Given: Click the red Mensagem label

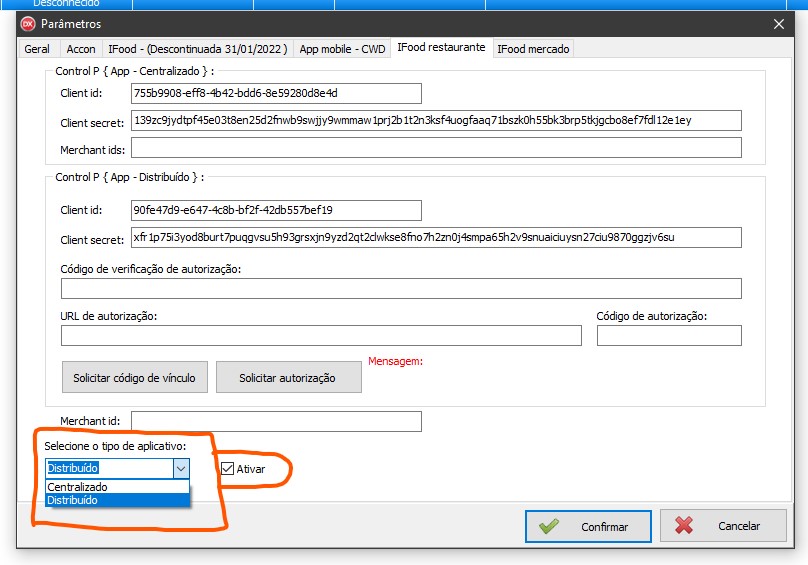Looking at the screenshot, I should click(x=395, y=361).
